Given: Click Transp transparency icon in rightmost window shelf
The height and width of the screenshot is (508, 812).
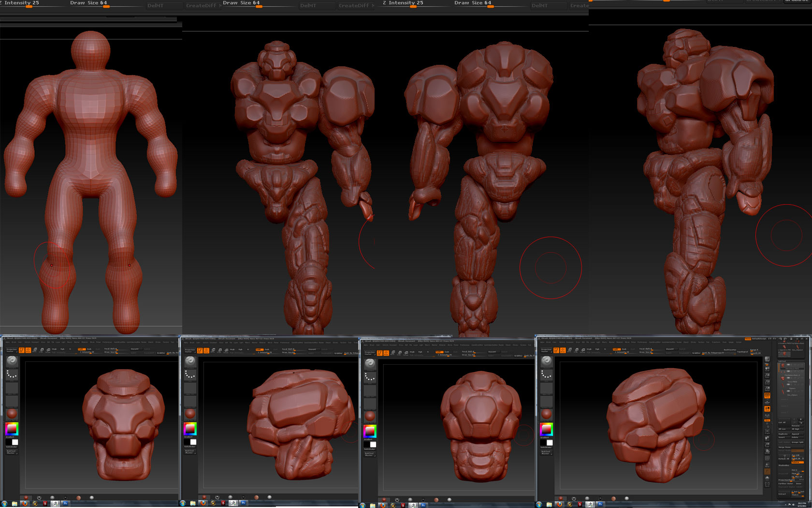Looking at the screenshot, I should click(767, 464).
